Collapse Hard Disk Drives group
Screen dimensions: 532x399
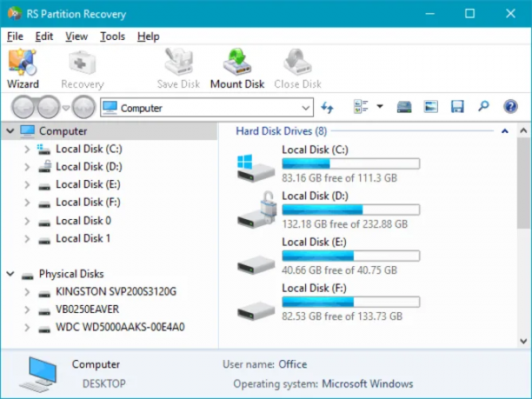coord(505,131)
